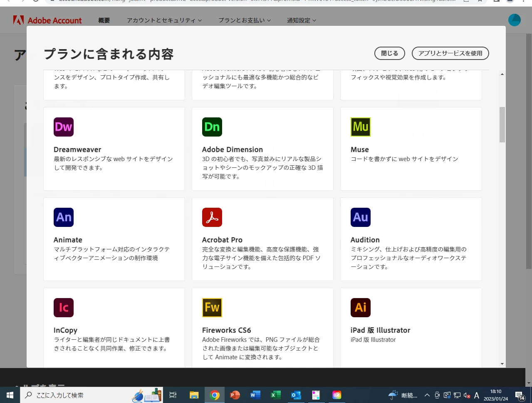The width and height of the screenshot is (532, 403).
Task: Click the dialog scroll-down arrow
Action: point(502,364)
